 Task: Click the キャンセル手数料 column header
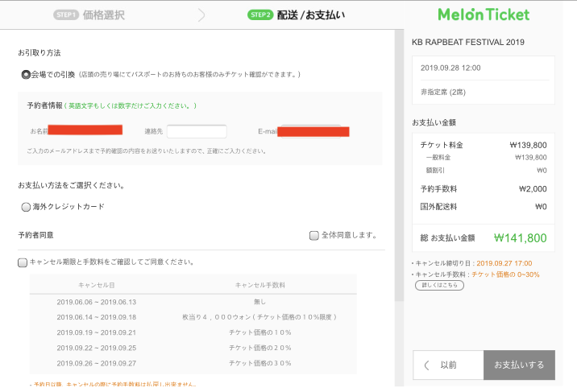pos(259,285)
